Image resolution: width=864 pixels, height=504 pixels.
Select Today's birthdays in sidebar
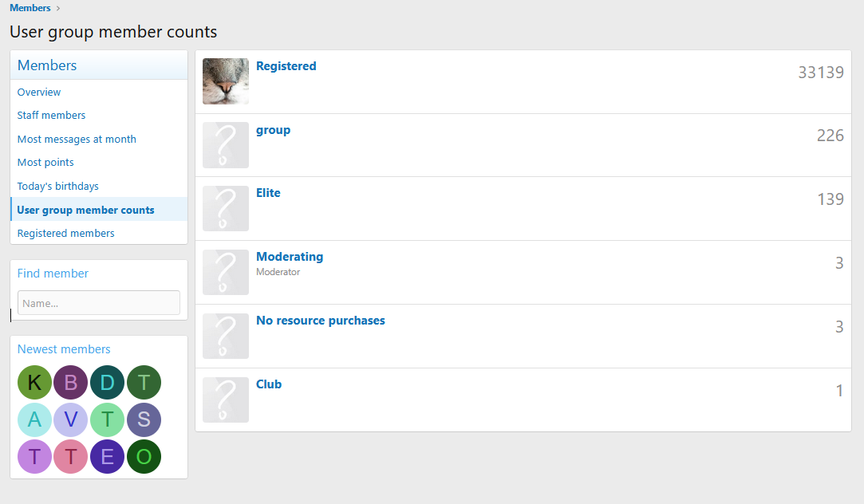(x=58, y=187)
